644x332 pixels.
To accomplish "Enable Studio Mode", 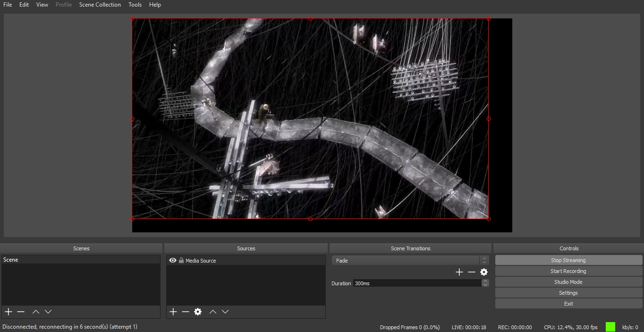I will click(568, 282).
